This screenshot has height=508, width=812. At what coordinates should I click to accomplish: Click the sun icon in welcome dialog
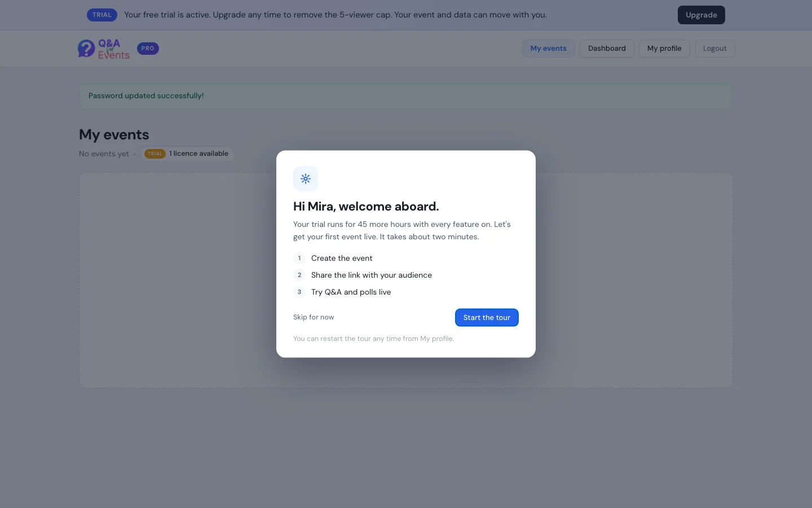pos(306,179)
